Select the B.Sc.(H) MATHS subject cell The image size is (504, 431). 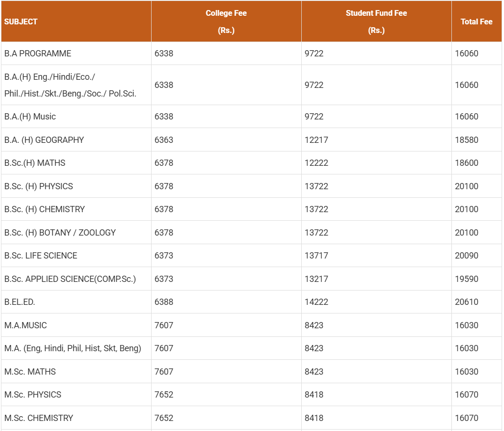(x=35, y=163)
